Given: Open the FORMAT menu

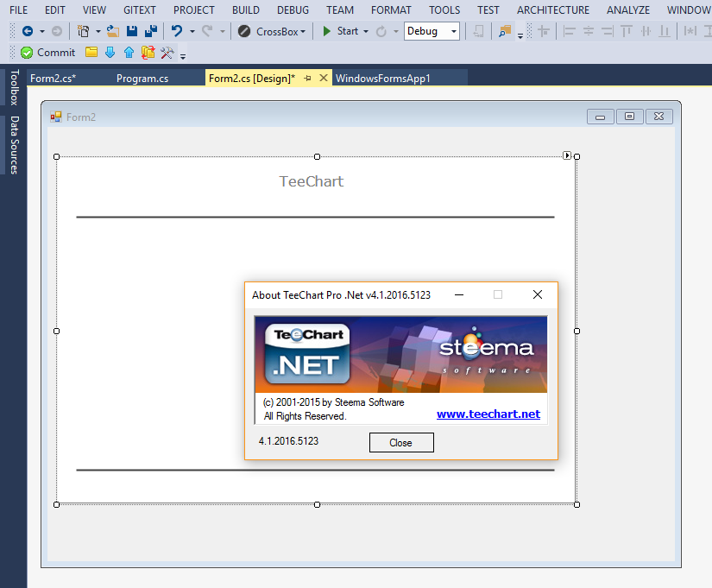Looking at the screenshot, I should click(x=391, y=10).
